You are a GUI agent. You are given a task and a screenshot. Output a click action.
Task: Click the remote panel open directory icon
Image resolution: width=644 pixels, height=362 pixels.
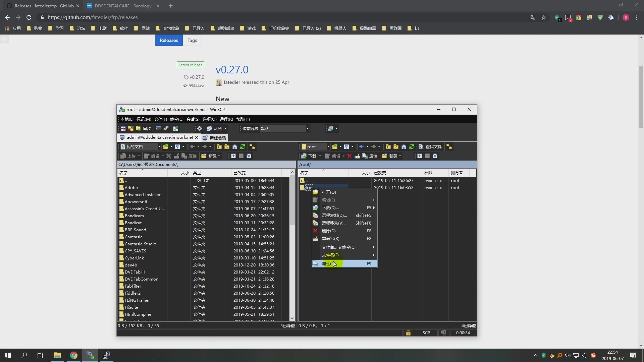tap(335, 146)
